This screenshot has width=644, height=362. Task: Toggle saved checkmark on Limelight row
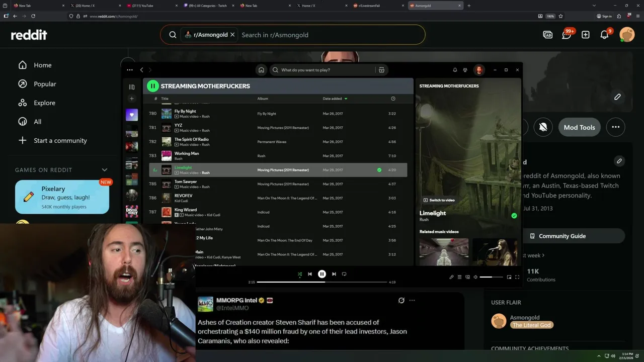[x=379, y=170]
